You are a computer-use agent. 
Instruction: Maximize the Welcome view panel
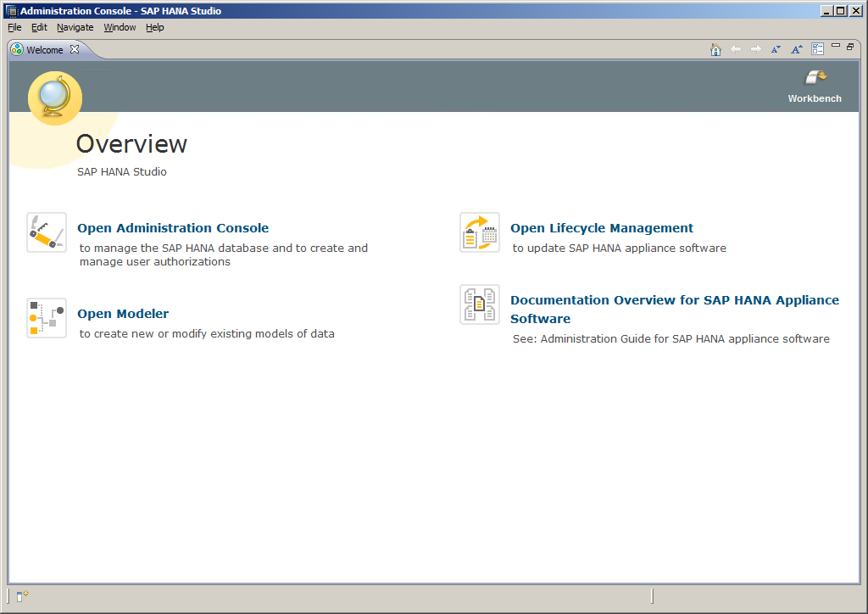(x=849, y=47)
